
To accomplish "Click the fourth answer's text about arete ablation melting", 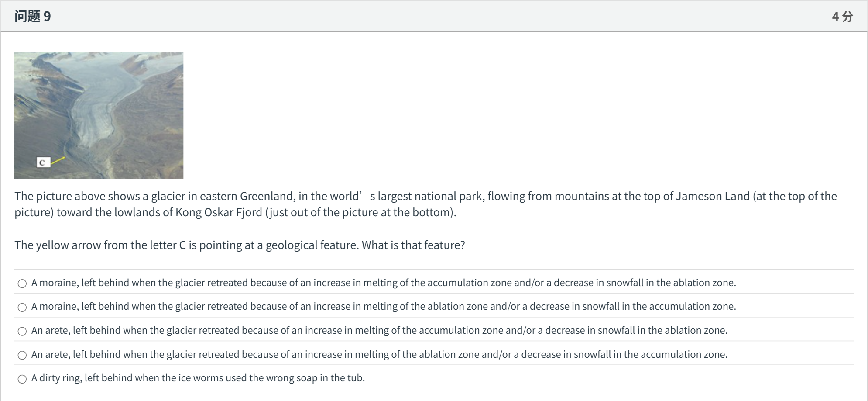I will click(379, 354).
